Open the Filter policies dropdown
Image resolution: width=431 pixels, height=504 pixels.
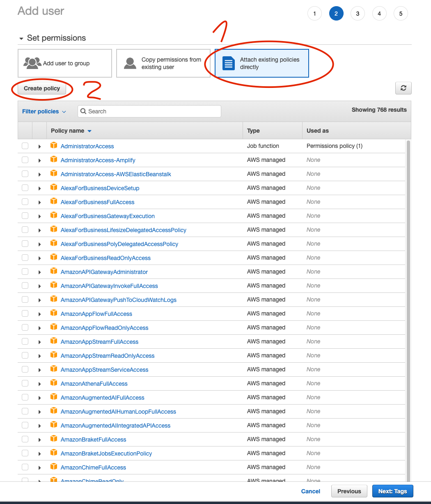click(44, 111)
